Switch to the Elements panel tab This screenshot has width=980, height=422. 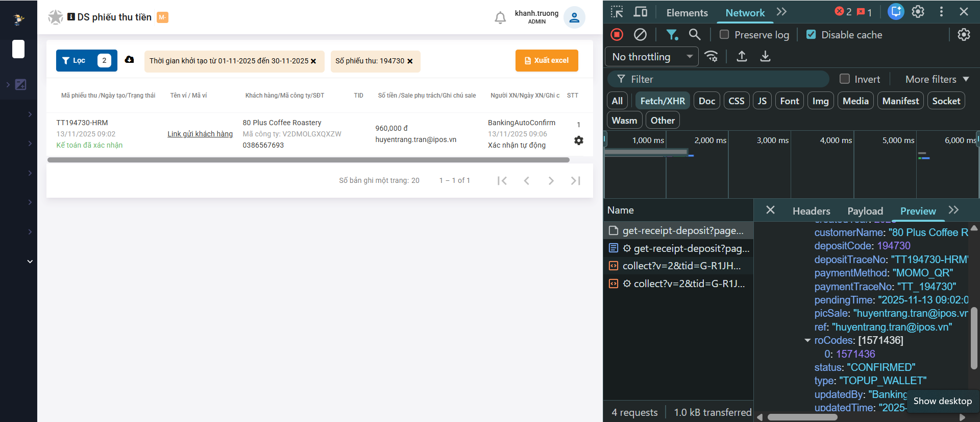[x=687, y=13]
